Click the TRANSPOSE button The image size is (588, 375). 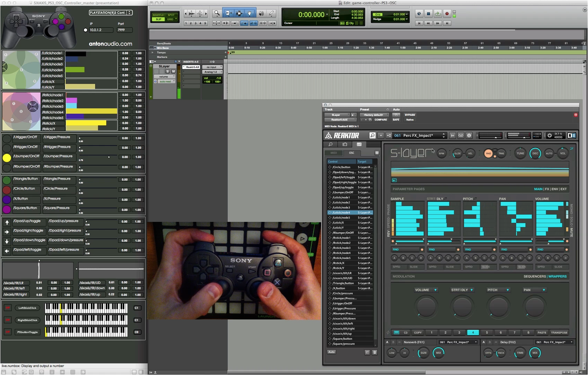tap(559, 333)
